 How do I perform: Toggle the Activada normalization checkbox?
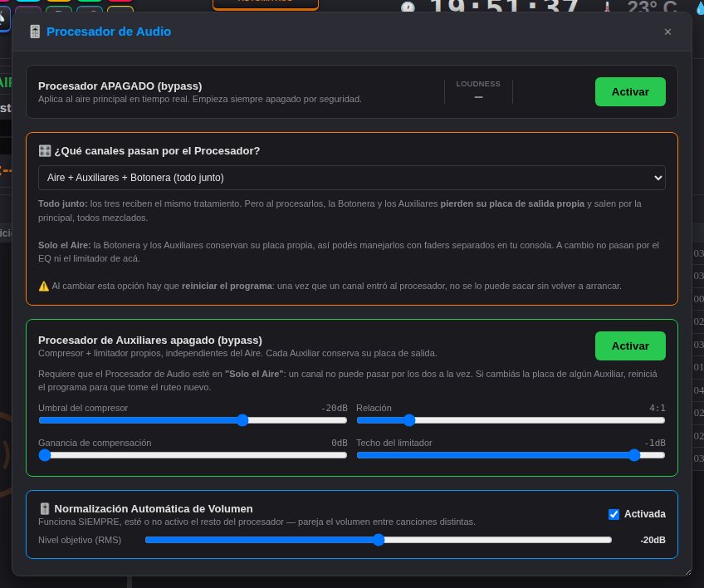[614, 514]
